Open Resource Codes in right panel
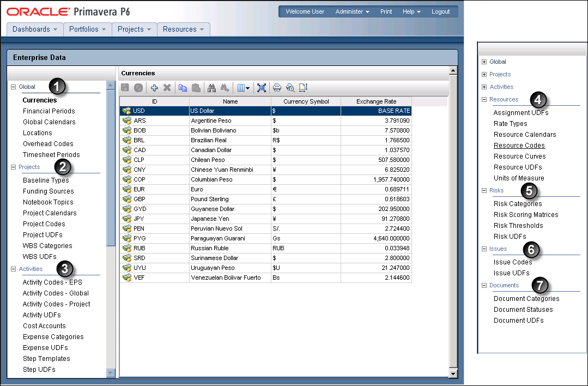 (x=519, y=146)
